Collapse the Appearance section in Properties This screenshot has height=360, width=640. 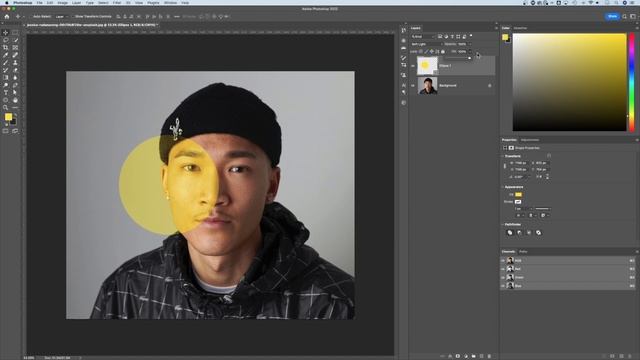pos(503,187)
